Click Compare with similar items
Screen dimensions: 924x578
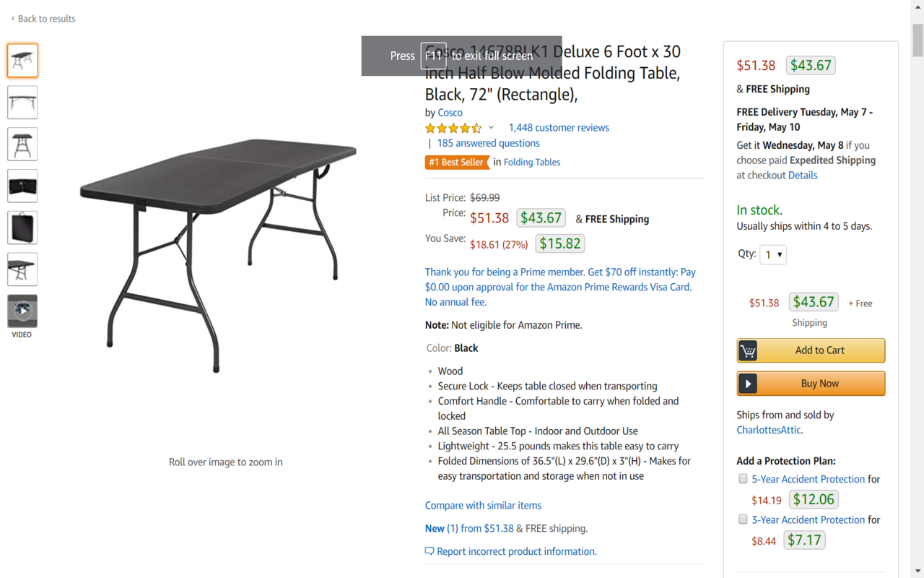click(x=483, y=505)
